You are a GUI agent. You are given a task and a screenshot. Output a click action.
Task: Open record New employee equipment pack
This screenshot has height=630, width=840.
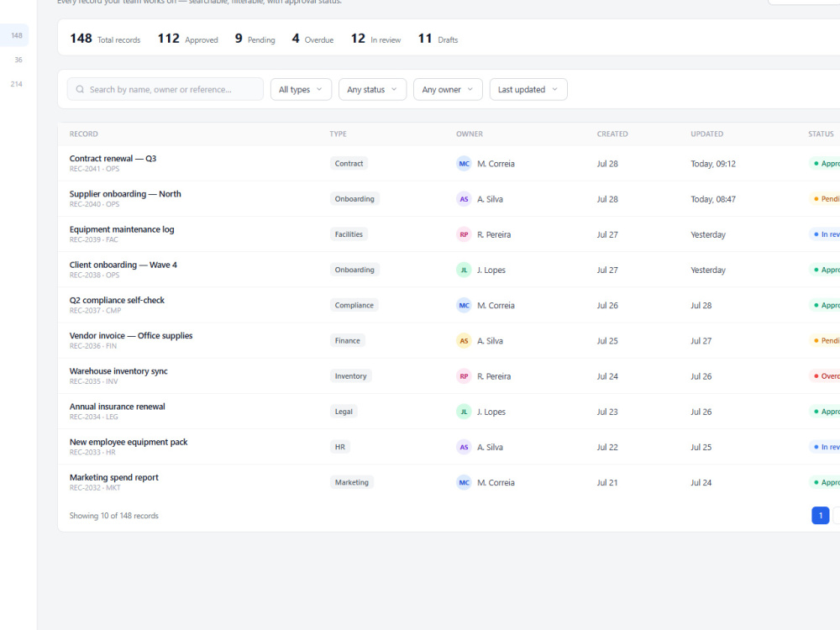129,442
